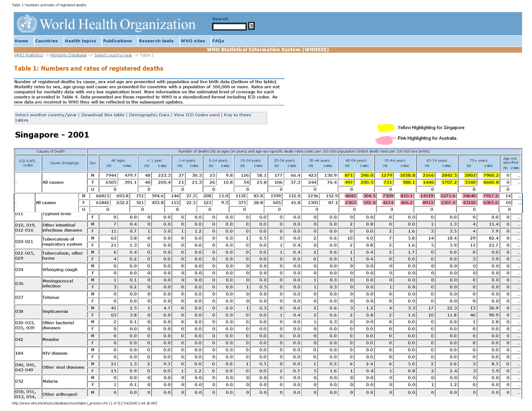Click the pink Australia highlighting swatch

tap(385, 140)
